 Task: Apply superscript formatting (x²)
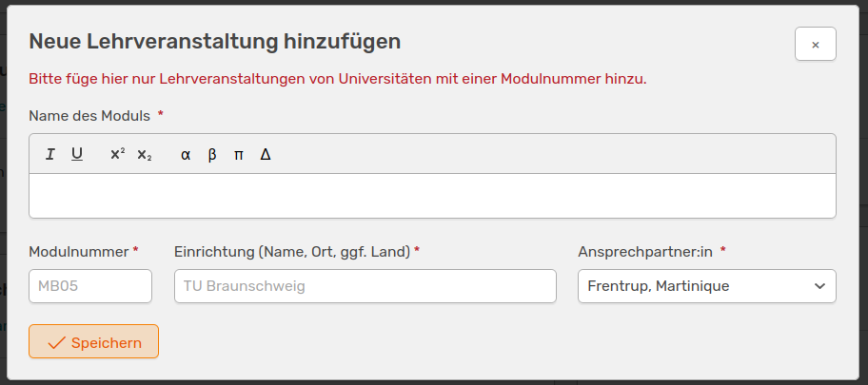point(117,154)
